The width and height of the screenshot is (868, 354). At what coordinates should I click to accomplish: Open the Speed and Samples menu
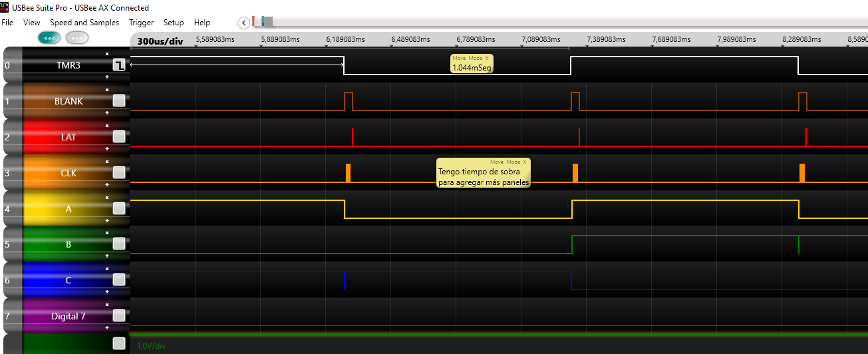tap(84, 23)
